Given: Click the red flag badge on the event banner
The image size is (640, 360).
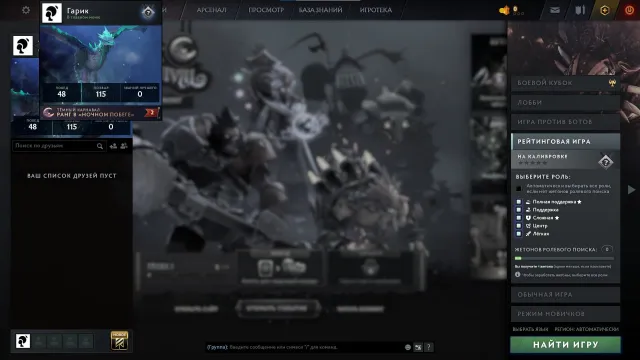Looking at the screenshot, I should [x=151, y=112].
